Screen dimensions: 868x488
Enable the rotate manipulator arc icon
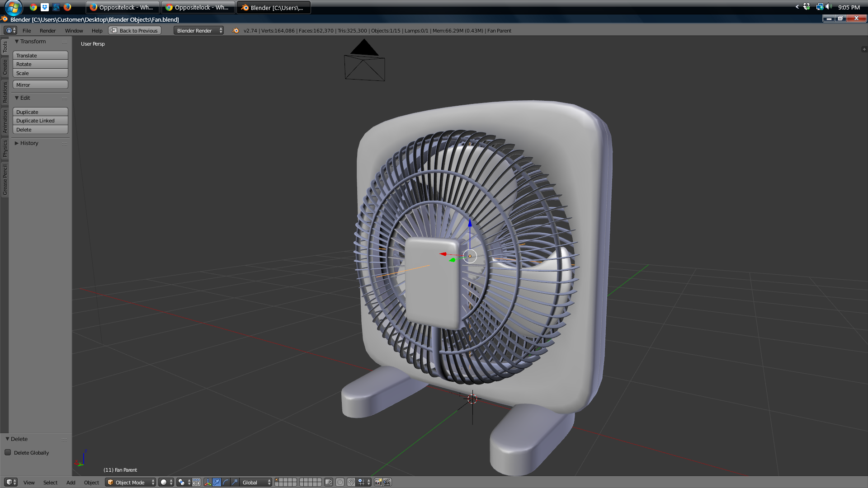[226, 482]
